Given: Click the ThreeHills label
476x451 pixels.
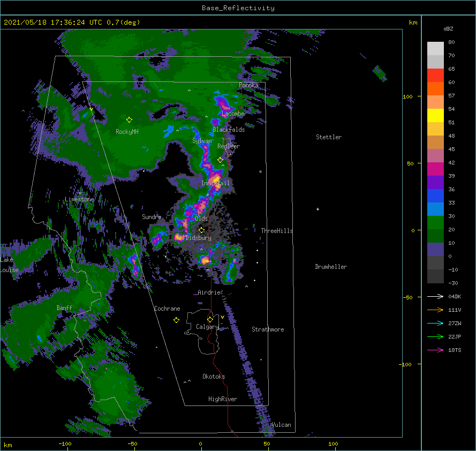Looking at the screenshot, I should (x=277, y=231).
